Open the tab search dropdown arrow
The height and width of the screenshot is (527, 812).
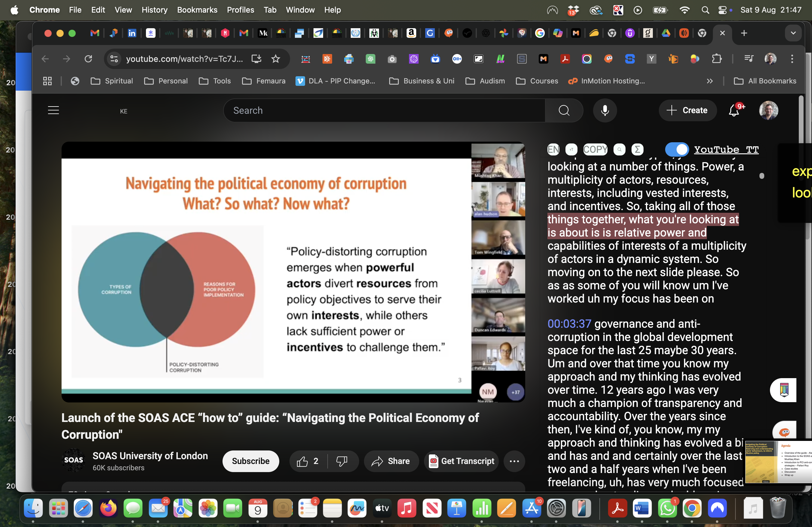793,33
